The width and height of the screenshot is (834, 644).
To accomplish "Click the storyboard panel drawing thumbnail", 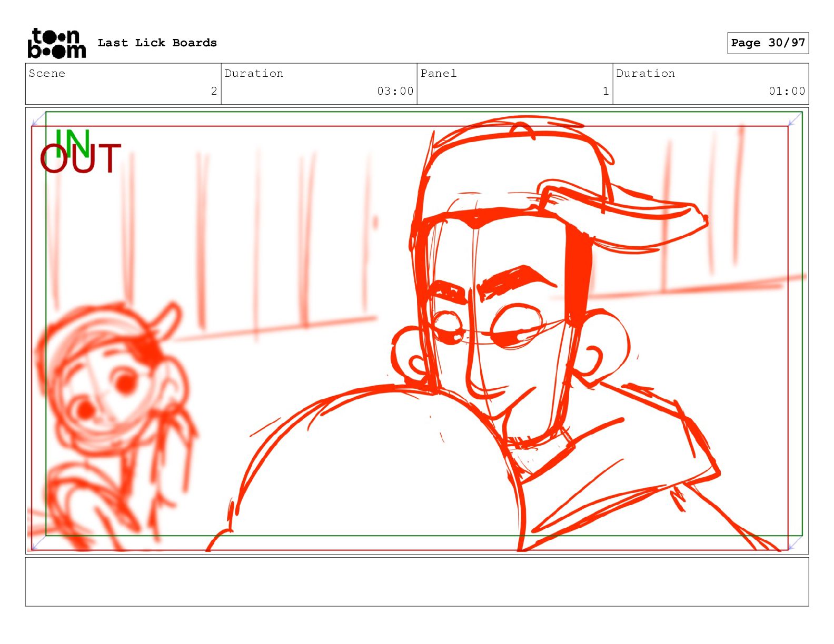I will coord(417,331).
